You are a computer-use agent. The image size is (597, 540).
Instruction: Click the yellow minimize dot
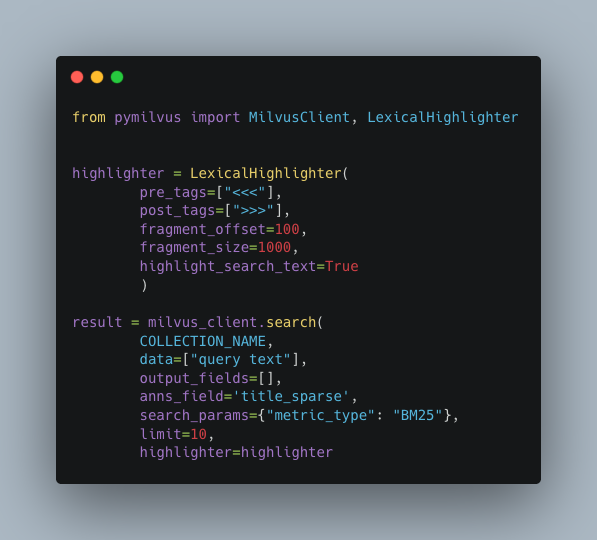click(97, 77)
